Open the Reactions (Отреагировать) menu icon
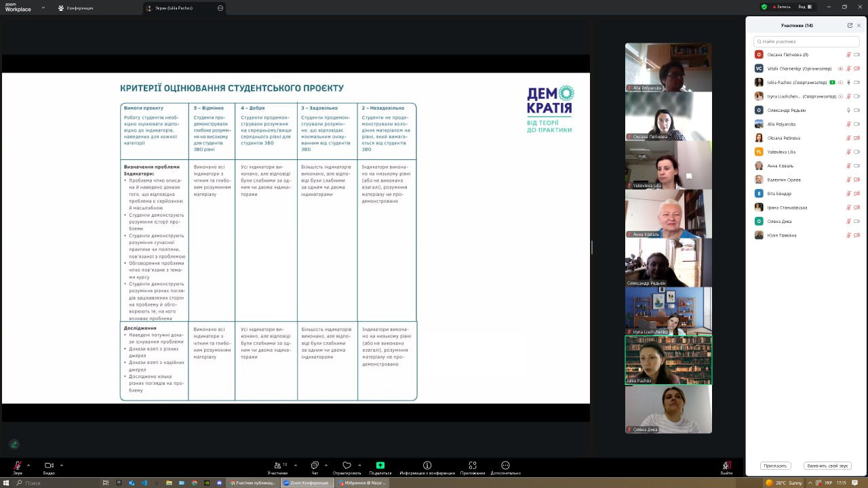The width and height of the screenshot is (868, 488). point(347,466)
